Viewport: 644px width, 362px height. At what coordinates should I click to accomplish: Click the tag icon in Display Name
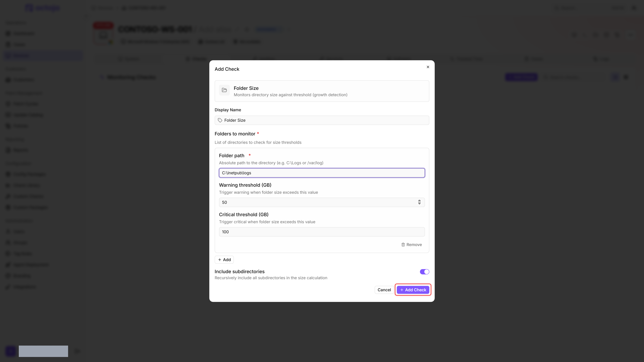coord(220,120)
